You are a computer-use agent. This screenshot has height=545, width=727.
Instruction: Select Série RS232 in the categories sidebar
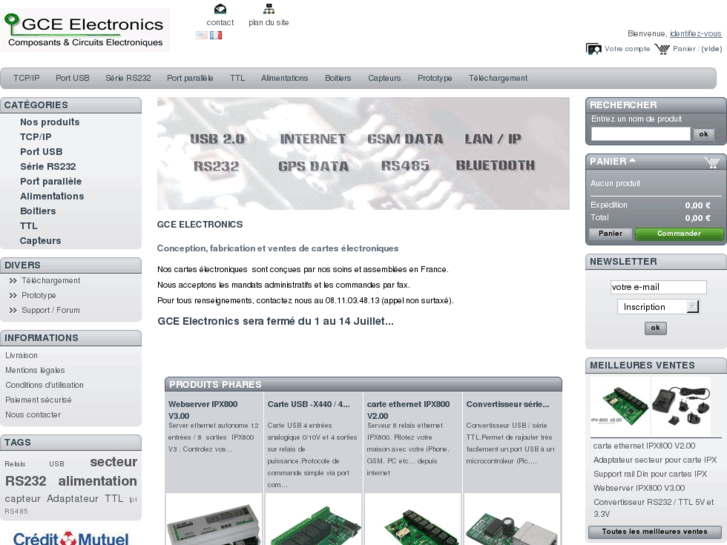coord(48,167)
